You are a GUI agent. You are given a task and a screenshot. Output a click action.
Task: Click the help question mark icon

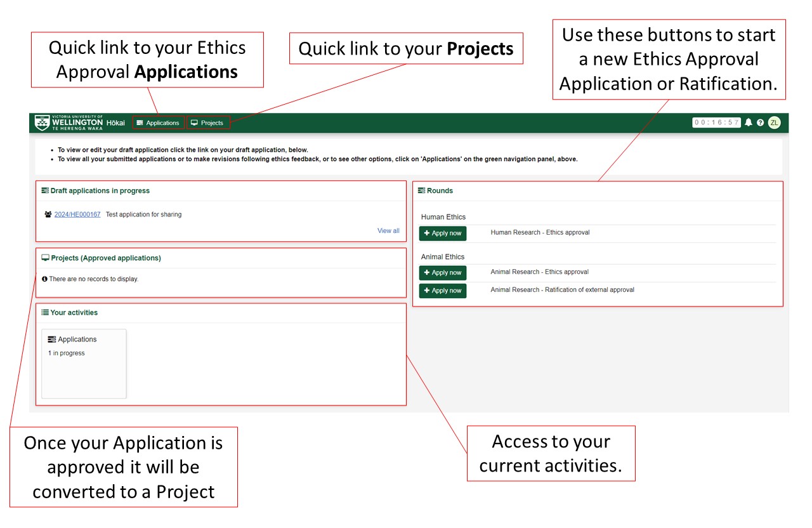761,122
